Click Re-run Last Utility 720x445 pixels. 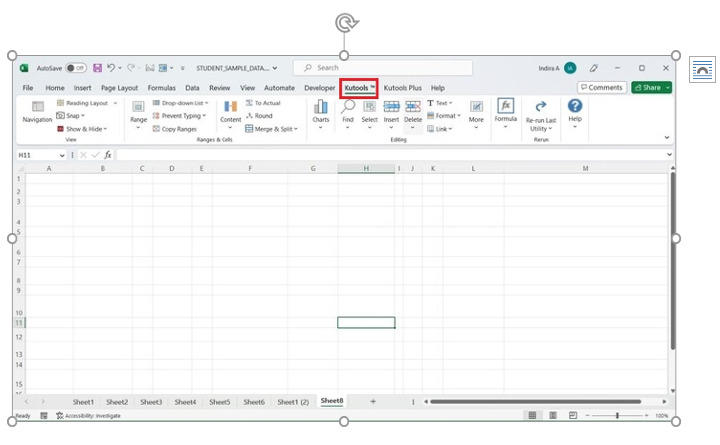pos(541,116)
